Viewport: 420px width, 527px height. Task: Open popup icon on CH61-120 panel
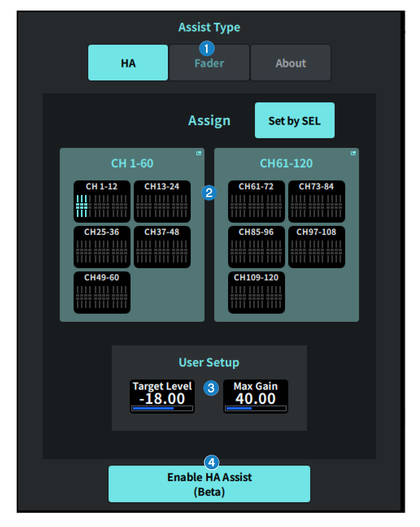353,153
